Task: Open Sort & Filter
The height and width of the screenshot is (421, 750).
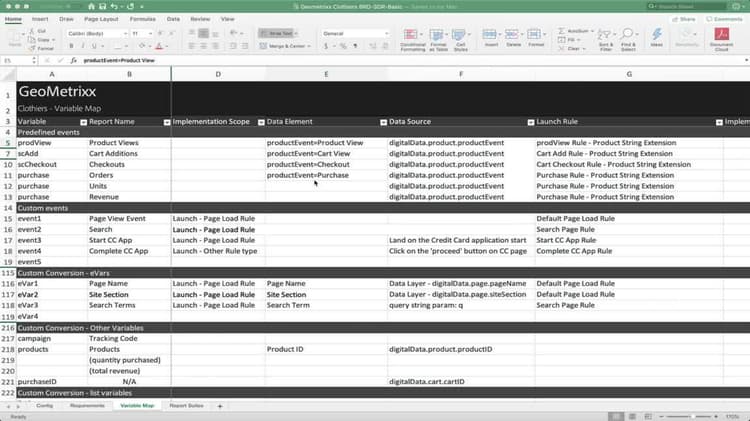Action: (x=606, y=40)
